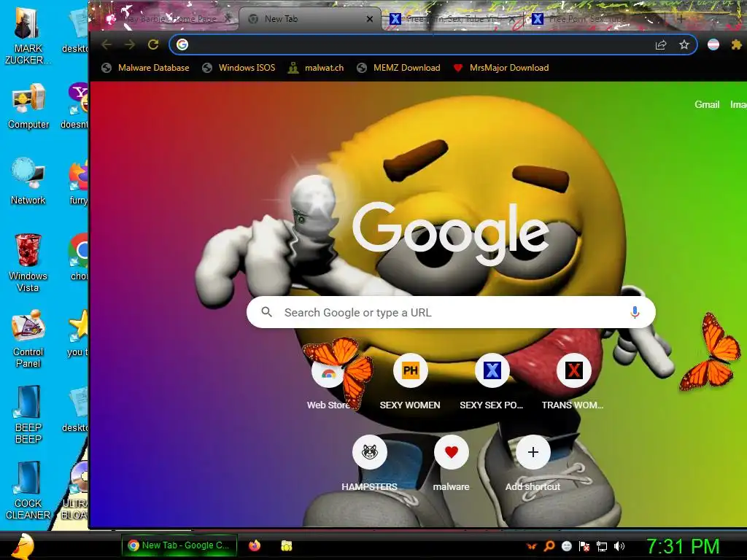Open the malwat.ch bookmark

click(315, 68)
